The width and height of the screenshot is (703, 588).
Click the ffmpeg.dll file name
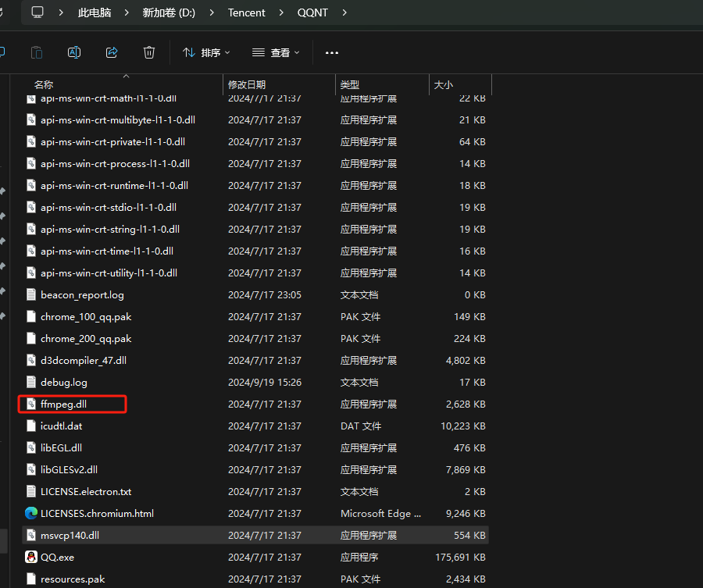pos(64,404)
